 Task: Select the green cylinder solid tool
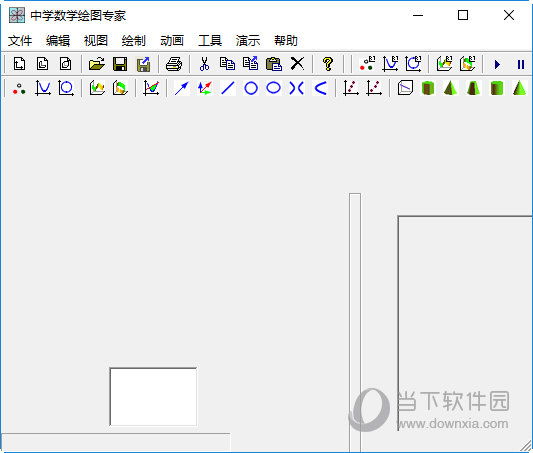click(x=497, y=88)
